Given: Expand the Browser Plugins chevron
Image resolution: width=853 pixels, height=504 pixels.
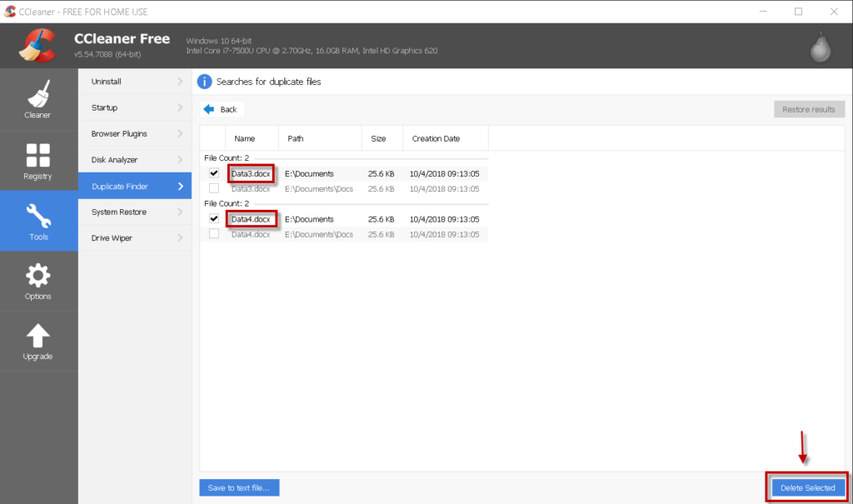Looking at the screenshot, I should (x=180, y=133).
